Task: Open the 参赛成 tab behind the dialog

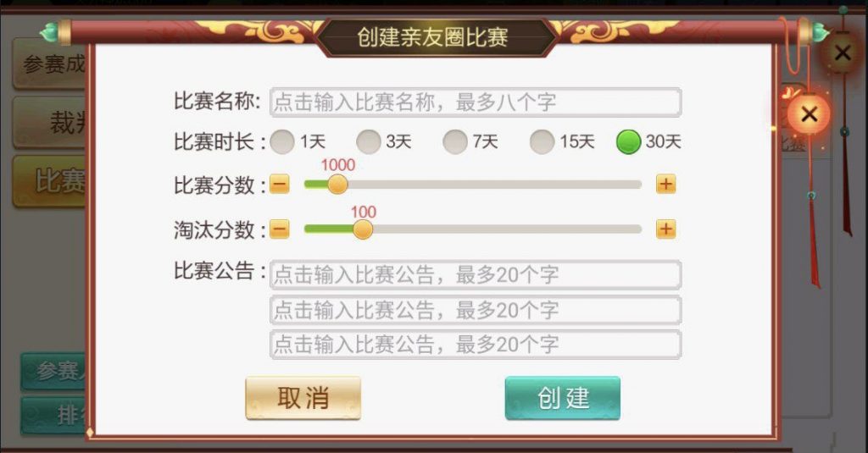Action: tap(53, 64)
